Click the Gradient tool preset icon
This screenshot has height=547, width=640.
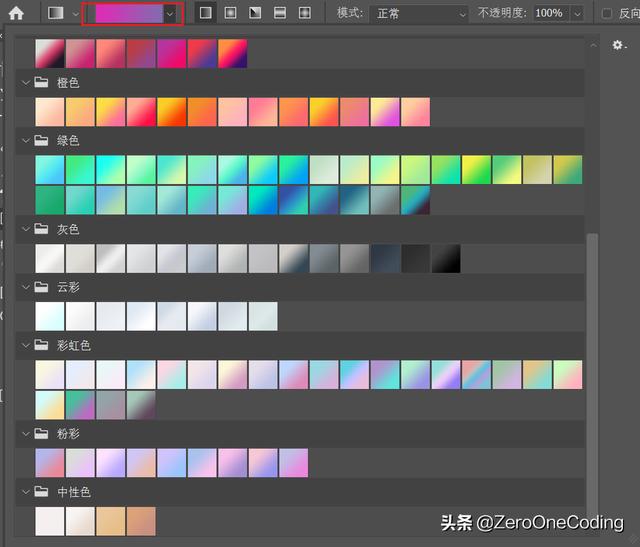tap(56, 13)
